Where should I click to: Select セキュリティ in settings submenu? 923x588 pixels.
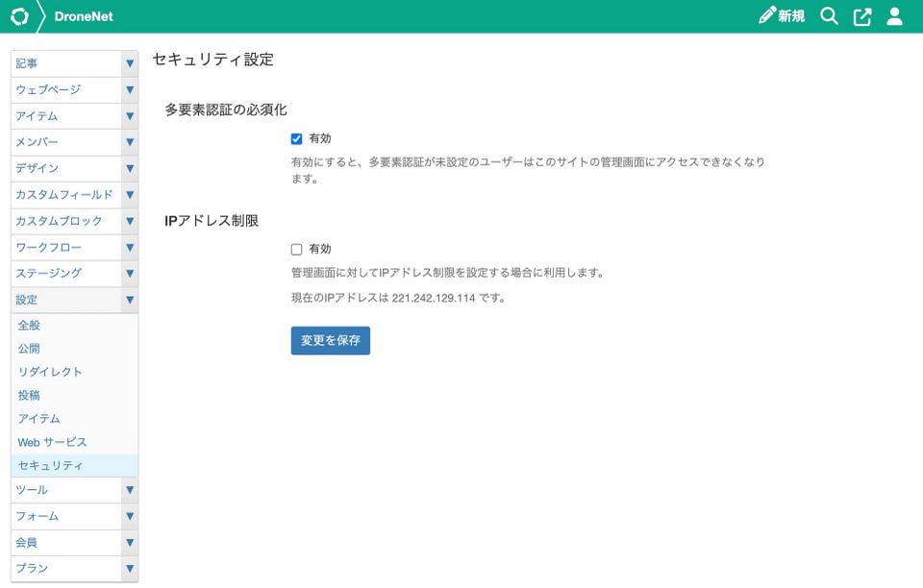click(74, 466)
